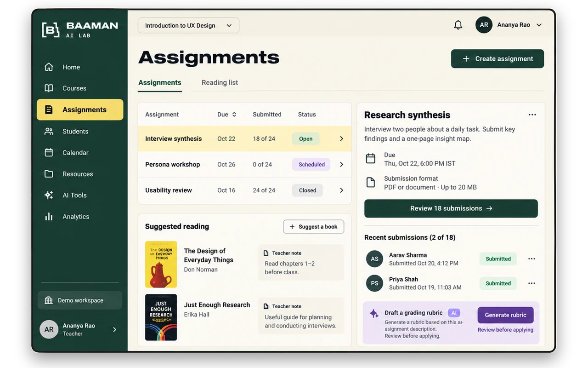
Task: Click the AI badge beside Draft a grading rubric
Action: point(454,313)
